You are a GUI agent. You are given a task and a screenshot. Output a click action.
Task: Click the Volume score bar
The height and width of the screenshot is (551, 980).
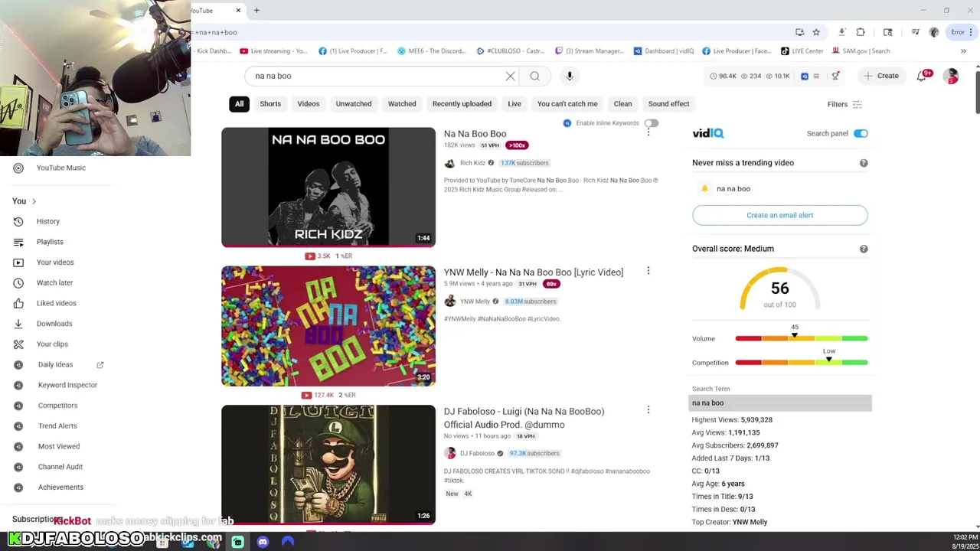(x=802, y=338)
